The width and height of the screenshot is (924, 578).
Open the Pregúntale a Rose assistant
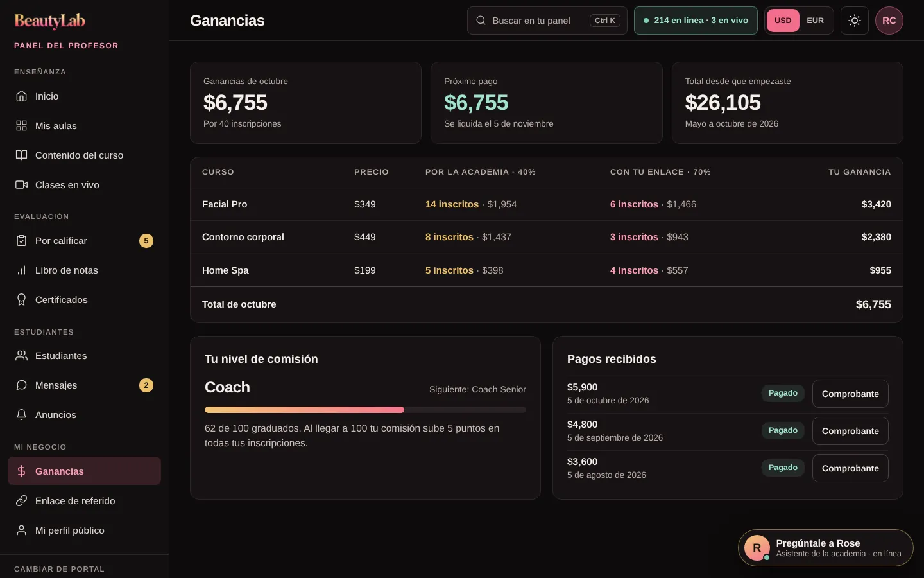826,548
